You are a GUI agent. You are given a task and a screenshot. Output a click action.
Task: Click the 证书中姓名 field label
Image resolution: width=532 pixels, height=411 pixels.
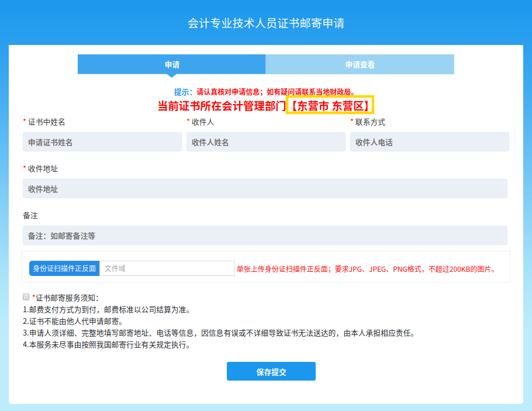(46, 122)
